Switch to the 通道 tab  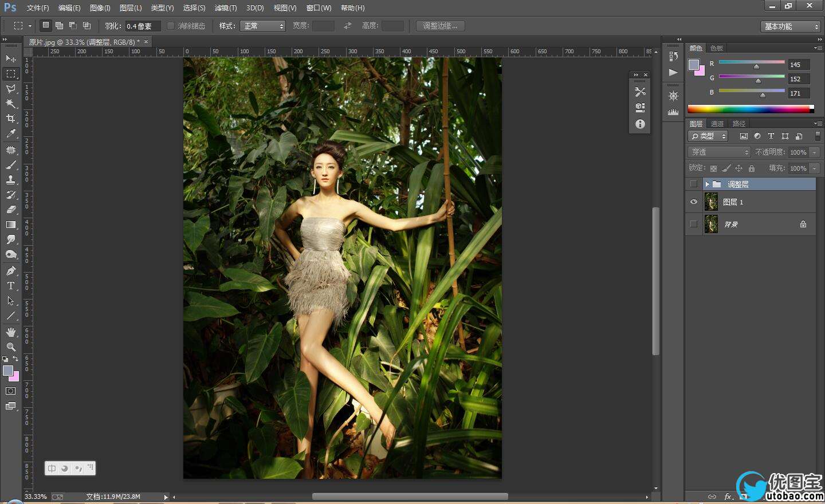click(x=717, y=124)
